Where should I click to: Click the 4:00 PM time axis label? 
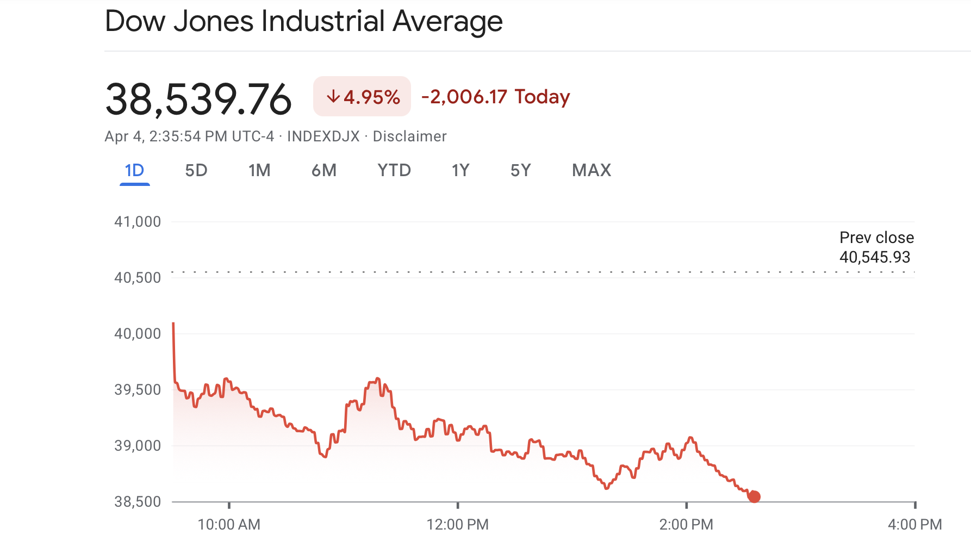click(914, 525)
